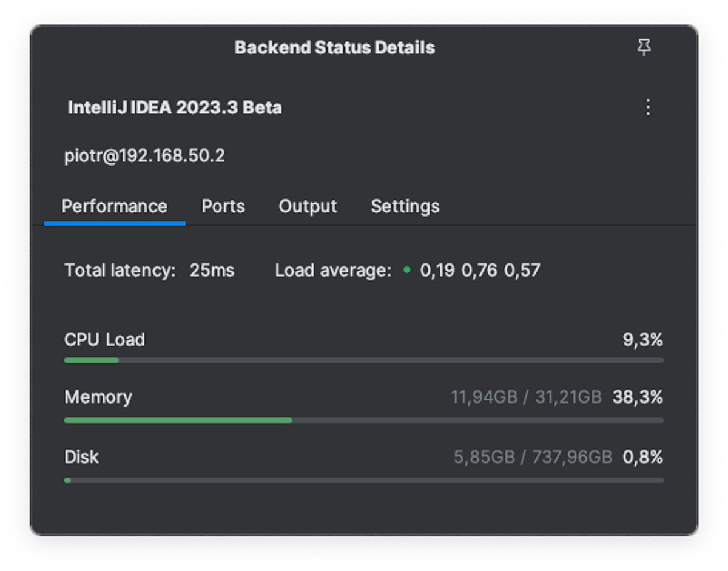
Task: Pin the Backend Status Details popup
Action: [x=644, y=47]
